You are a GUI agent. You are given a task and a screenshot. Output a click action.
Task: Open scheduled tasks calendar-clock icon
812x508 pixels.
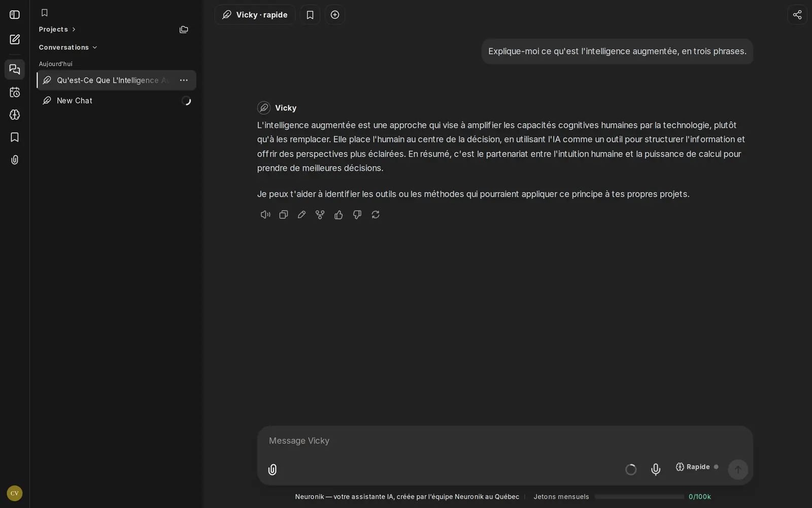[15, 92]
